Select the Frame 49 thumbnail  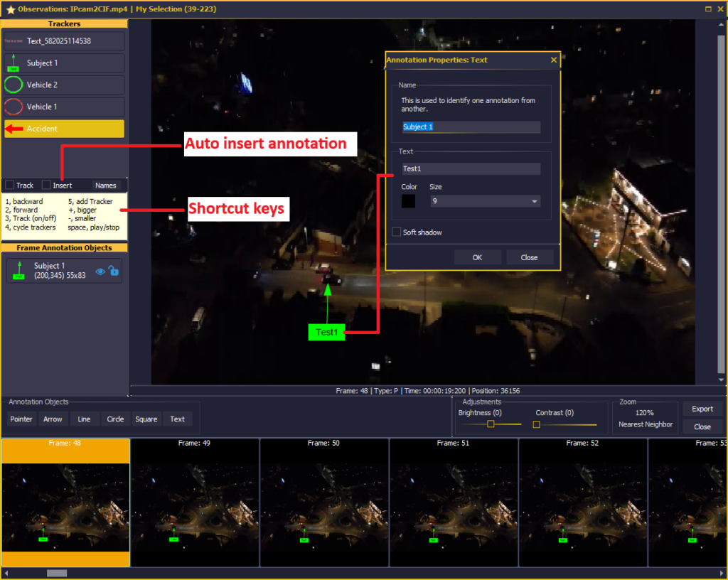194,503
